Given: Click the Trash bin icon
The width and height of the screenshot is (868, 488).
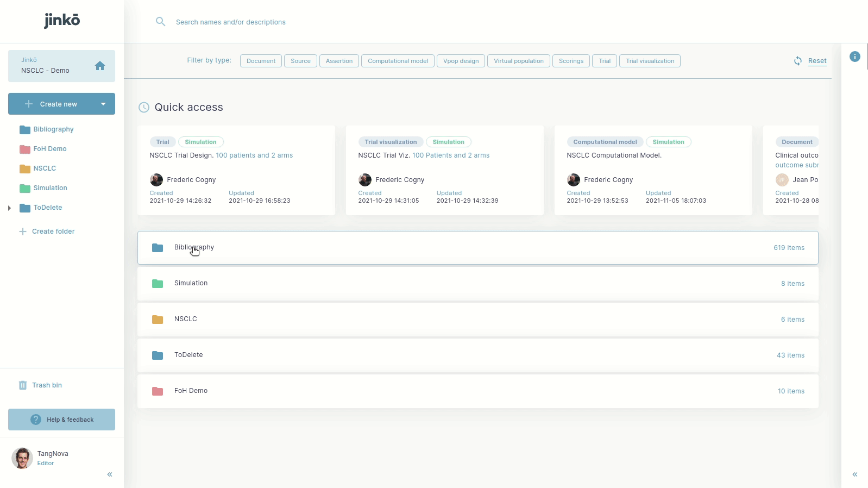Looking at the screenshot, I should pyautogui.click(x=23, y=385).
